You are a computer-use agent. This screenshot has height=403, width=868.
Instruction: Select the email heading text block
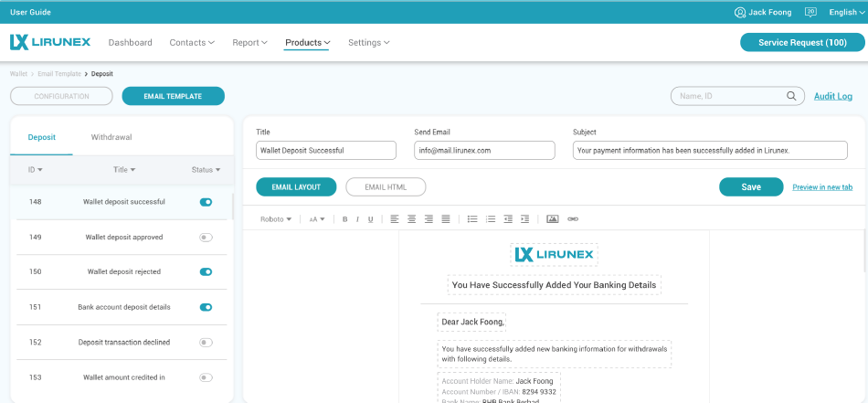tap(554, 285)
